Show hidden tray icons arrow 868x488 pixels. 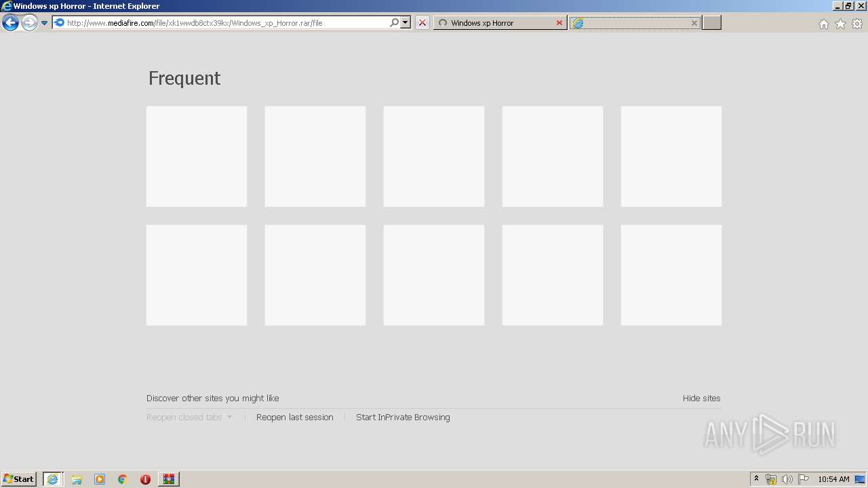tap(757, 479)
